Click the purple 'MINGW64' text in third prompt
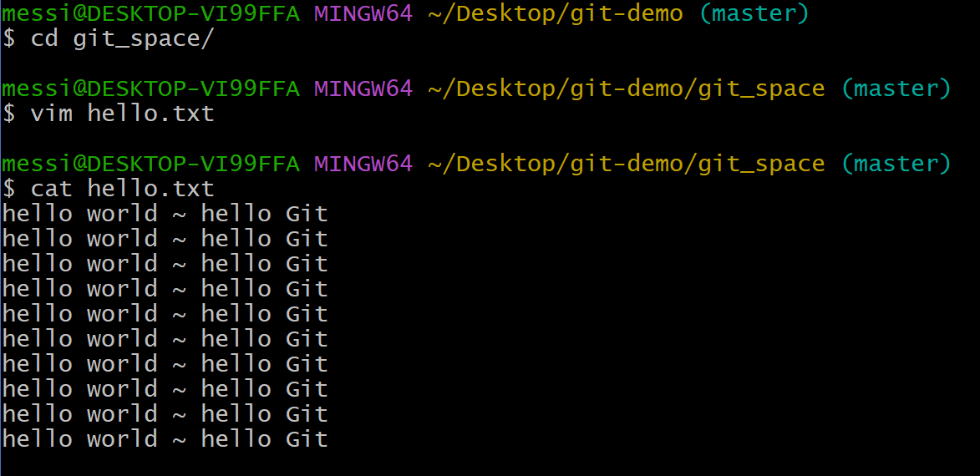 [x=363, y=164]
